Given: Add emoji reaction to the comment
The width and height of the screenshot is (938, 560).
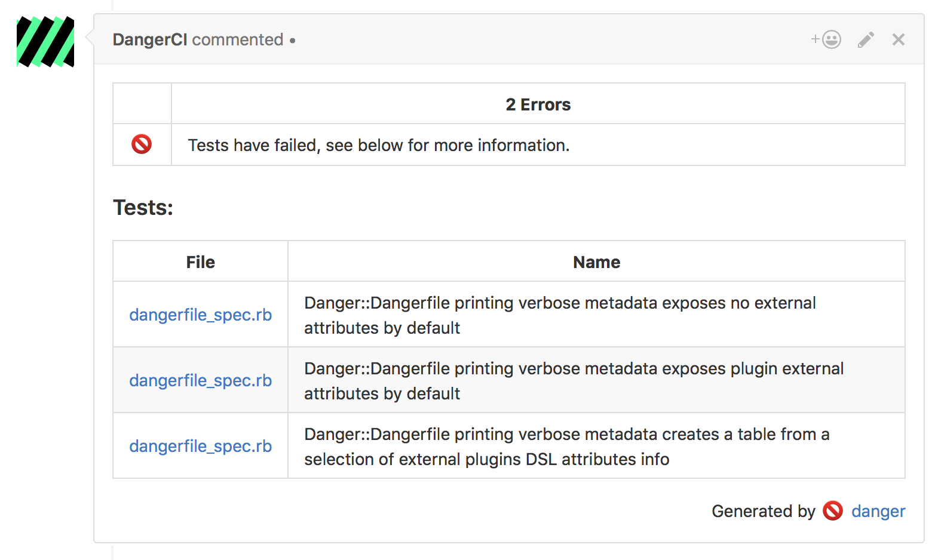Looking at the screenshot, I should click(x=826, y=39).
